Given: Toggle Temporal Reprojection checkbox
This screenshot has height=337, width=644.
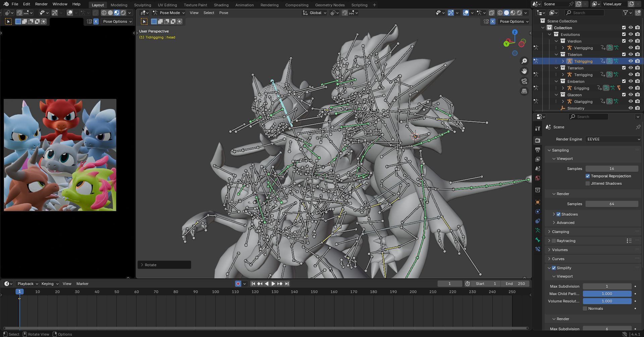Looking at the screenshot, I should [x=588, y=176].
